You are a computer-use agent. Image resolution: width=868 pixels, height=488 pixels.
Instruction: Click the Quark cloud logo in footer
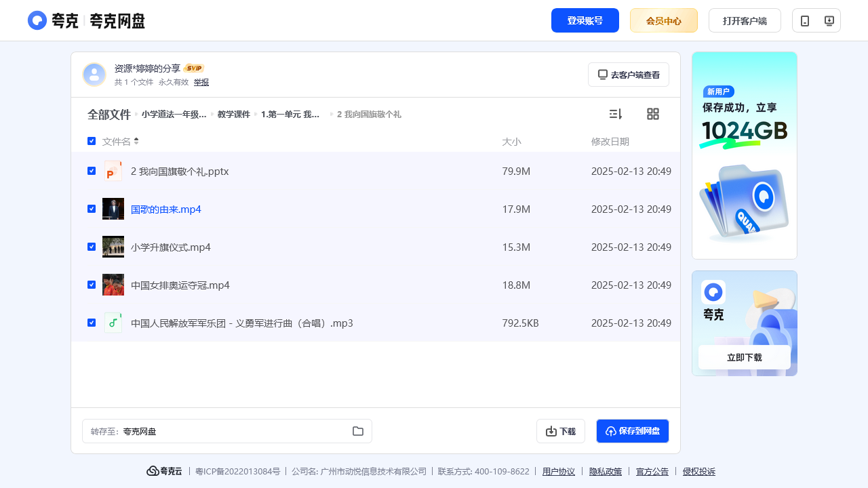[164, 471]
